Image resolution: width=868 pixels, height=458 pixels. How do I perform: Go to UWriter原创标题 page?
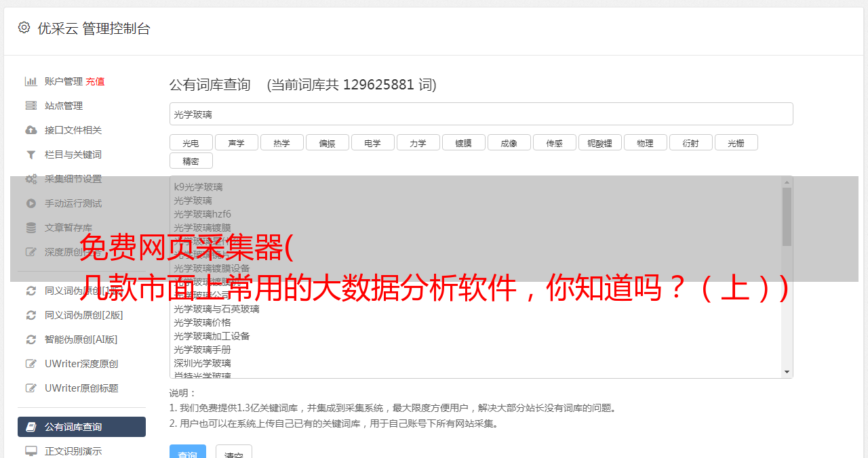pos(81,388)
